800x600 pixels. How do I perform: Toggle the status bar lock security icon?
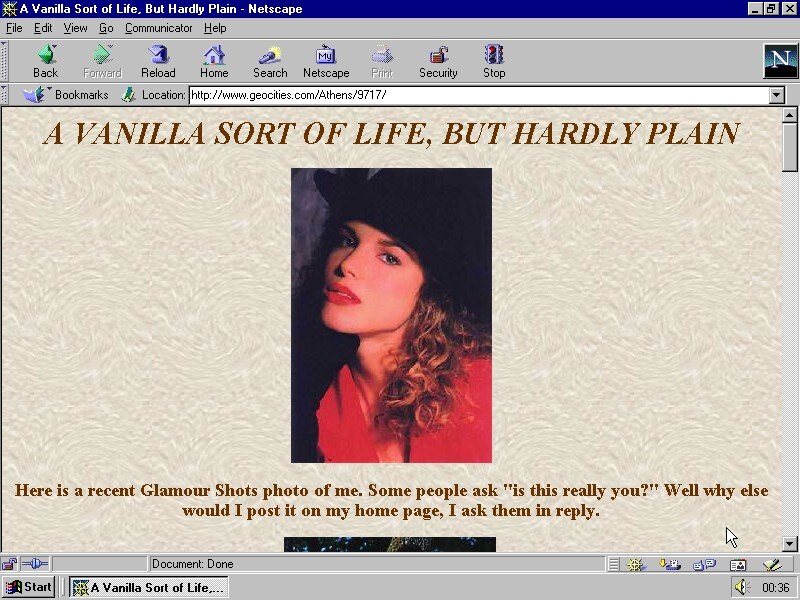9,564
